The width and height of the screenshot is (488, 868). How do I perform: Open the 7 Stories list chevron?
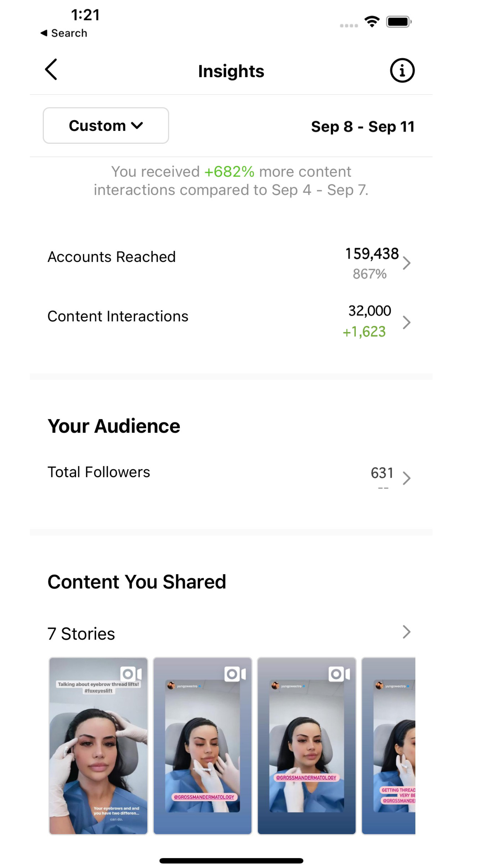tap(406, 632)
